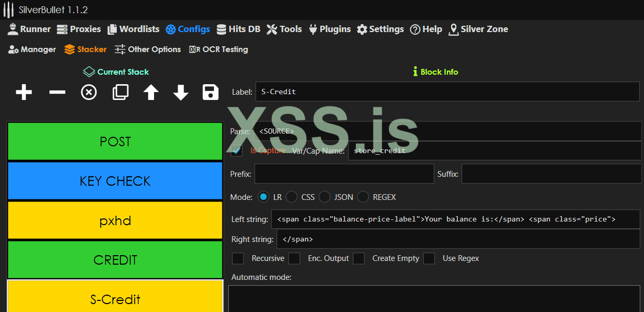Open the Settings gear section
The height and width of the screenshot is (312, 644).
[380, 29]
